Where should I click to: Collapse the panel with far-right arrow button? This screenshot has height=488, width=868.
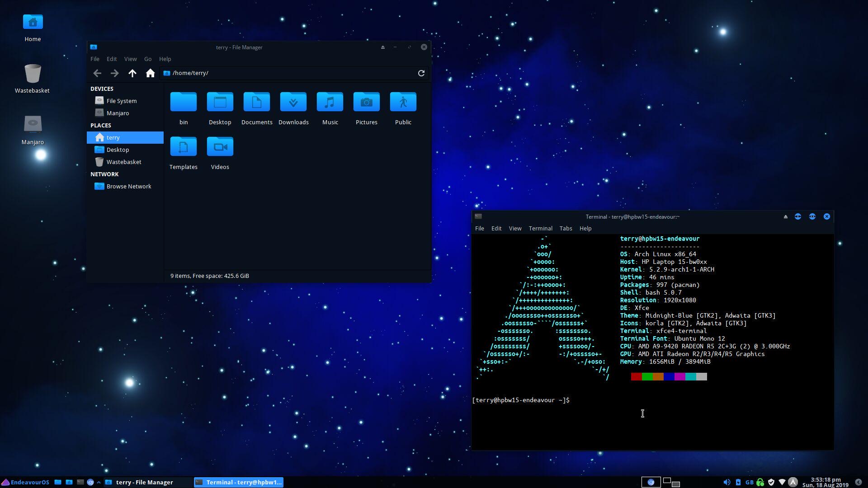click(x=858, y=482)
